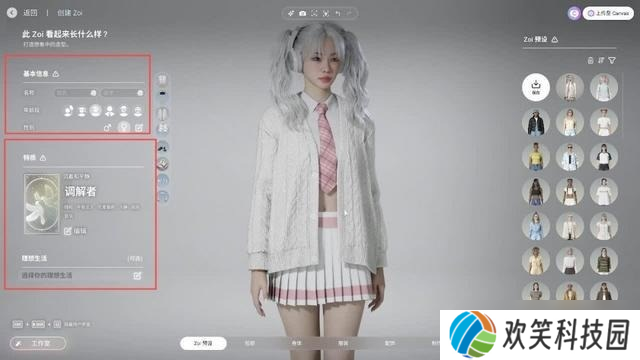
Task: Select preset with light blue top, first row
Action: (x=604, y=87)
